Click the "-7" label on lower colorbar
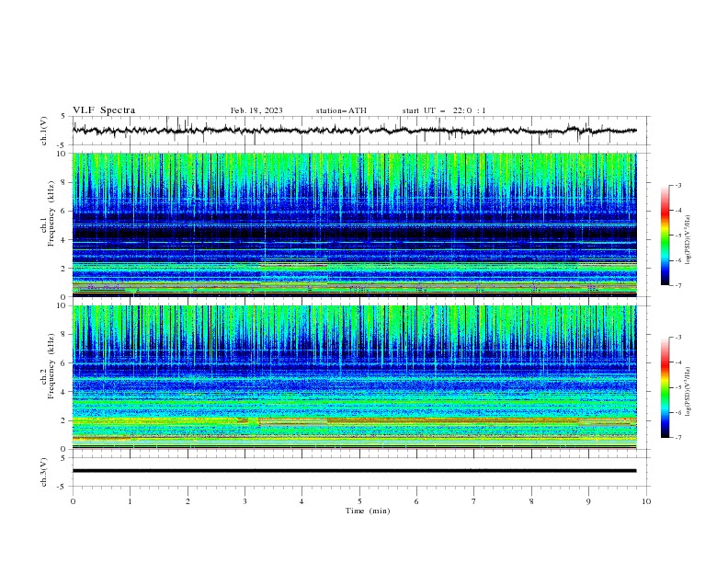This screenshot has height=563, width=728. 677,438
